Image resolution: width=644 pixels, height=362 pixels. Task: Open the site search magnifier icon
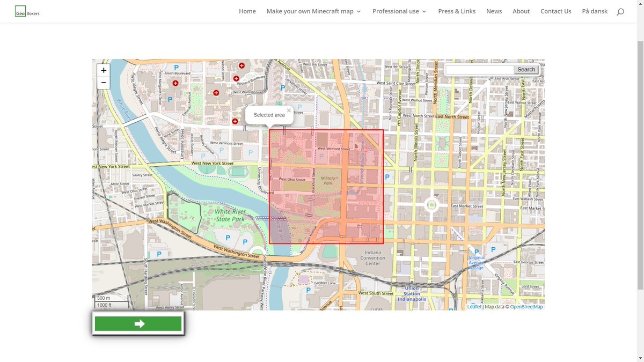(x=620, y=11)
